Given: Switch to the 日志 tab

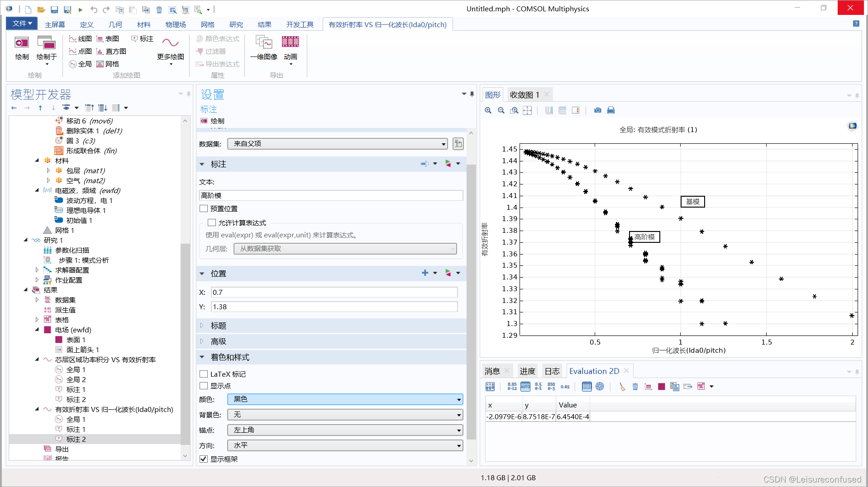Looking at the screenshot, I should click(552, 371).
